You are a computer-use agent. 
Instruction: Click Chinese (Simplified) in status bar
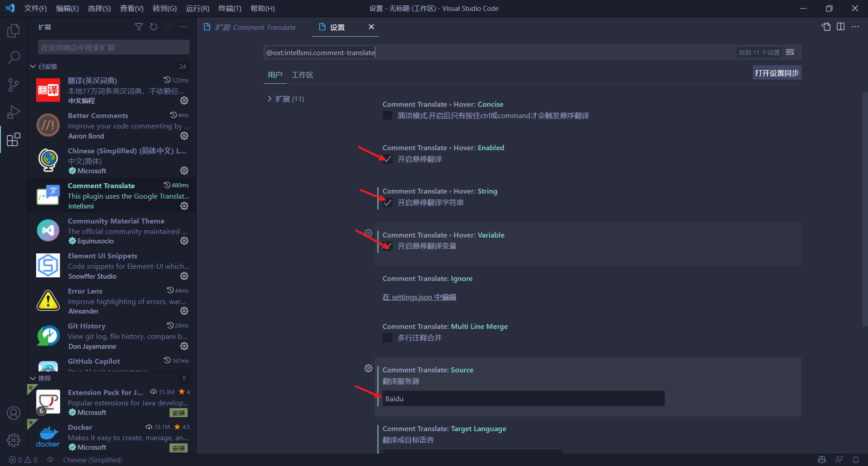tap(93, 460)
